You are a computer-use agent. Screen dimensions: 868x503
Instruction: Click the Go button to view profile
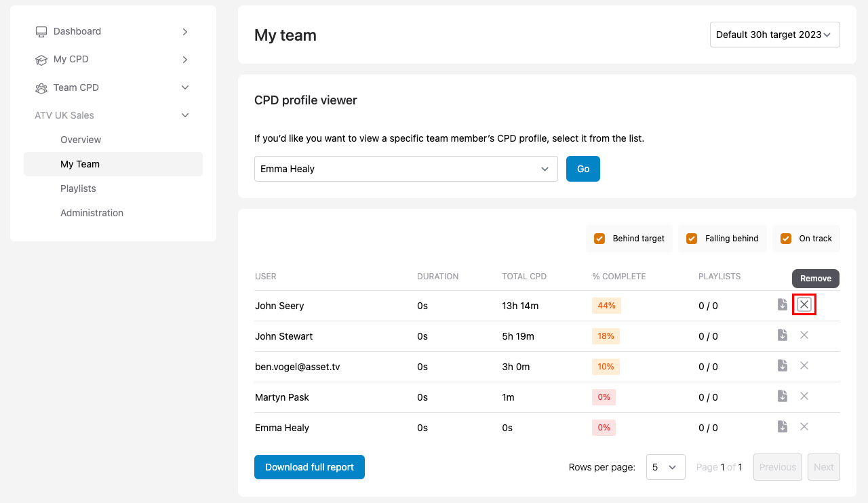(x=583, y=169)
